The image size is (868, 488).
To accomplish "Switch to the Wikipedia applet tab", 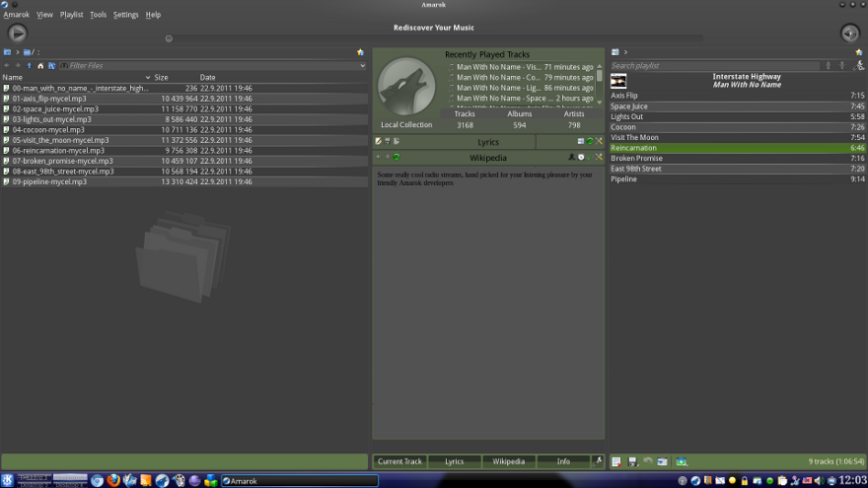I will click(508, 461).
